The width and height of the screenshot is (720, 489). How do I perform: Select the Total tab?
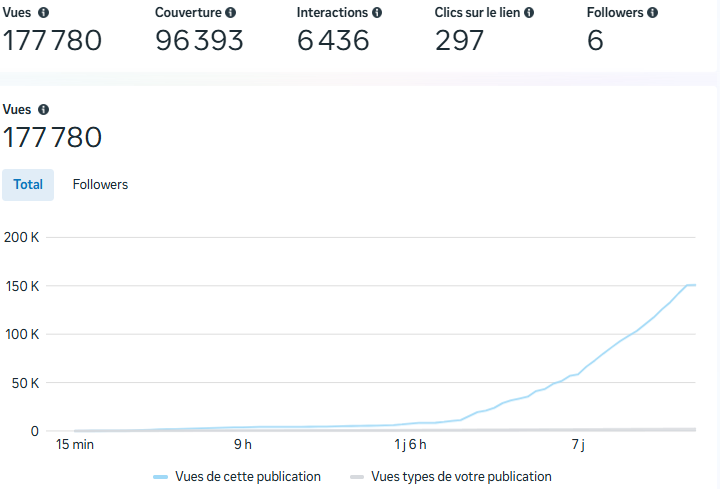click(28, 185)
